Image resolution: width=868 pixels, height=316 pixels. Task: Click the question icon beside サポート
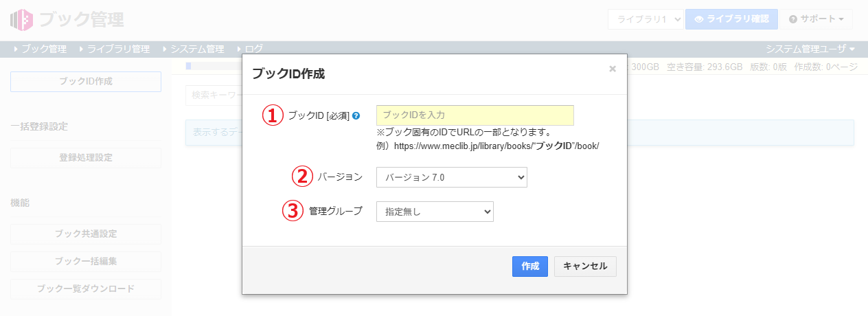tap(793, 19)
